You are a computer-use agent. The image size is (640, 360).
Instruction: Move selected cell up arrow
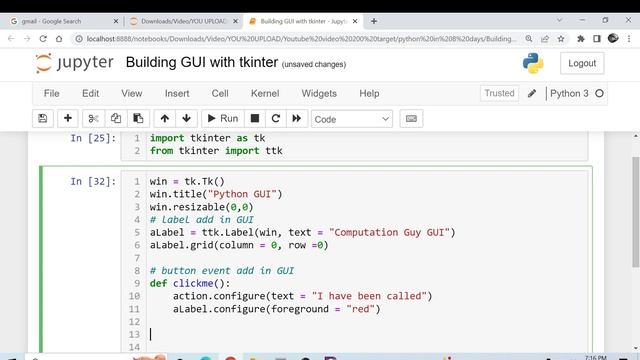click(164, 119)
